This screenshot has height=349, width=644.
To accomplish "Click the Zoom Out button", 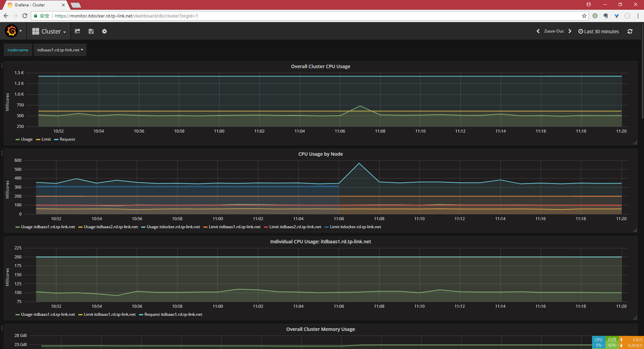I will (554, 31).
